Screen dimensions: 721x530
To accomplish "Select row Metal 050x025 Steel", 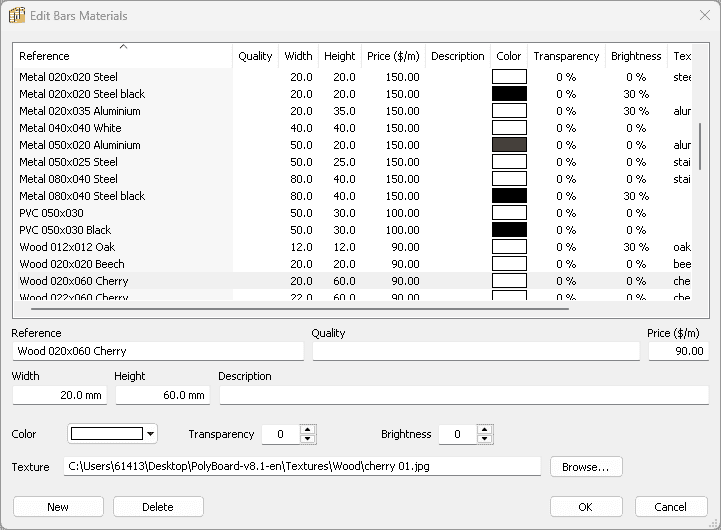I will point(354,162).
